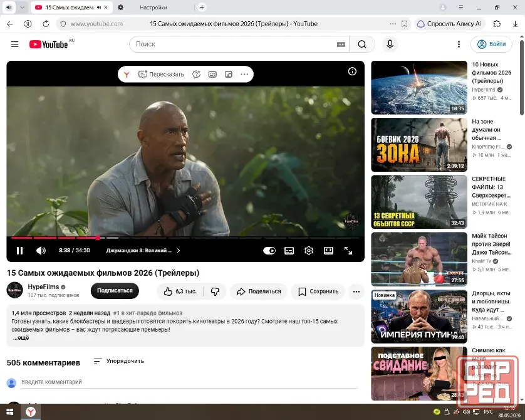The height and width of the screenshot is (420, 525).
Task: Mute the video with the speaker icon
Action: point(41,251)
